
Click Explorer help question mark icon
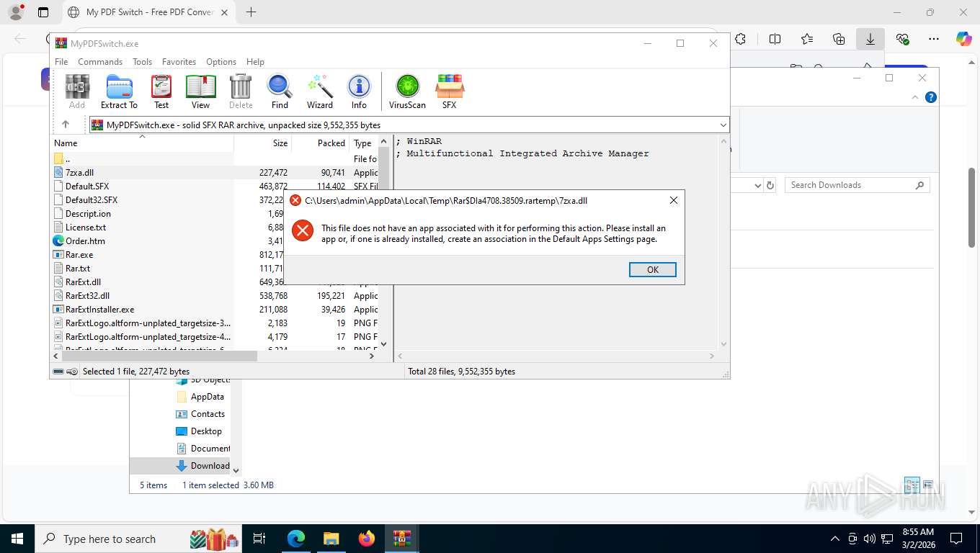[931, 97]
